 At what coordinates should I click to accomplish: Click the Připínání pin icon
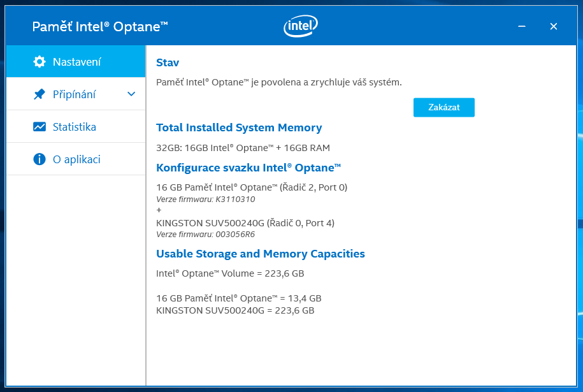click(40, 94)
